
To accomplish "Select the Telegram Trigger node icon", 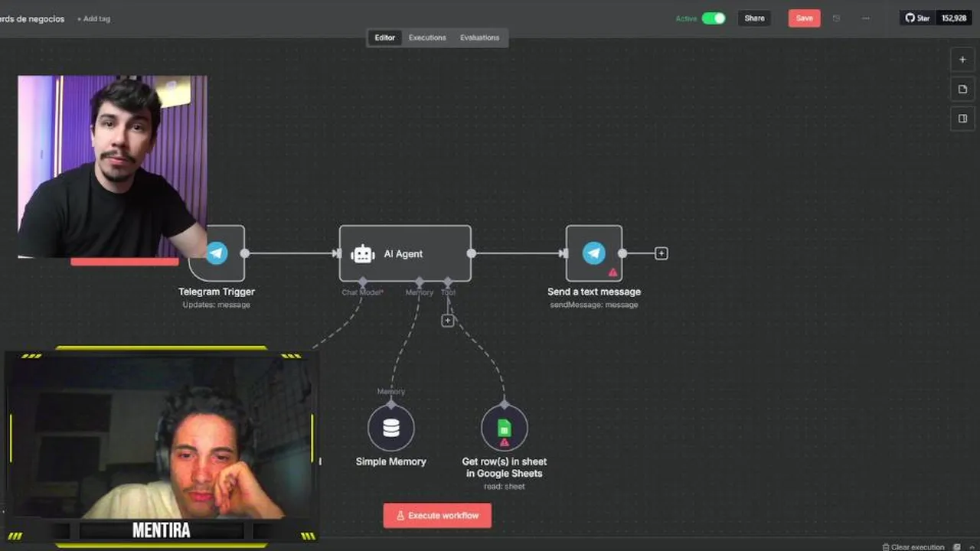I will (x=217, y=253).
